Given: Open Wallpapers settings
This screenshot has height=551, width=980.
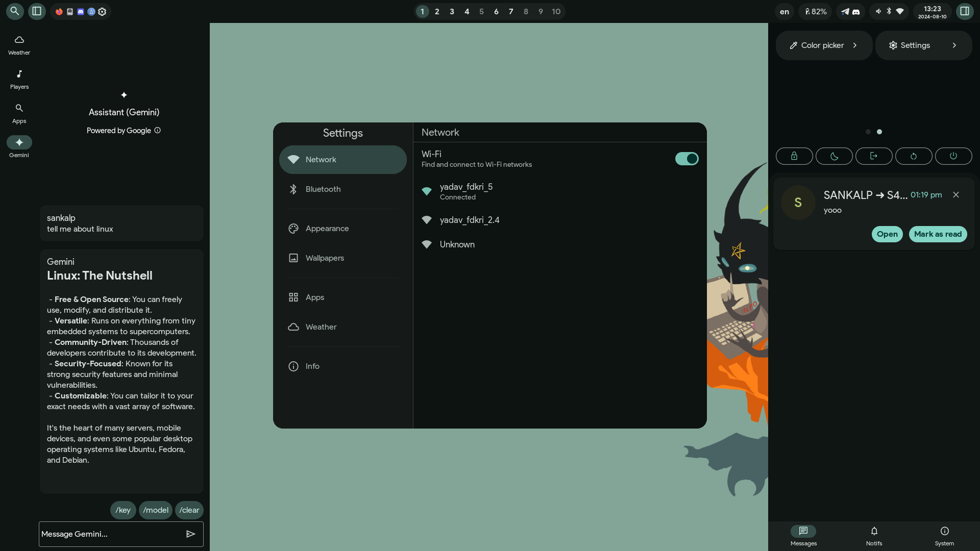Looking at the screenshot, I should point(343,258).
